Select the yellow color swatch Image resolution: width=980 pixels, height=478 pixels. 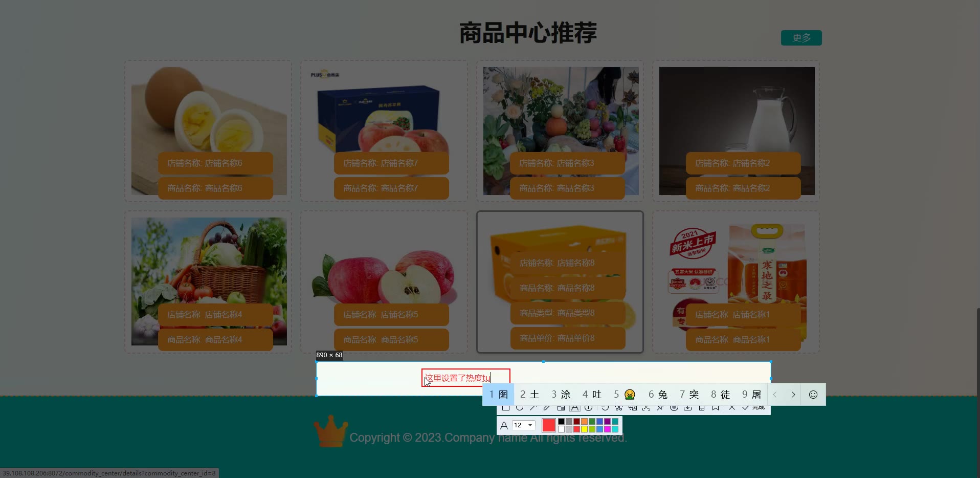(x=584, y=429)
